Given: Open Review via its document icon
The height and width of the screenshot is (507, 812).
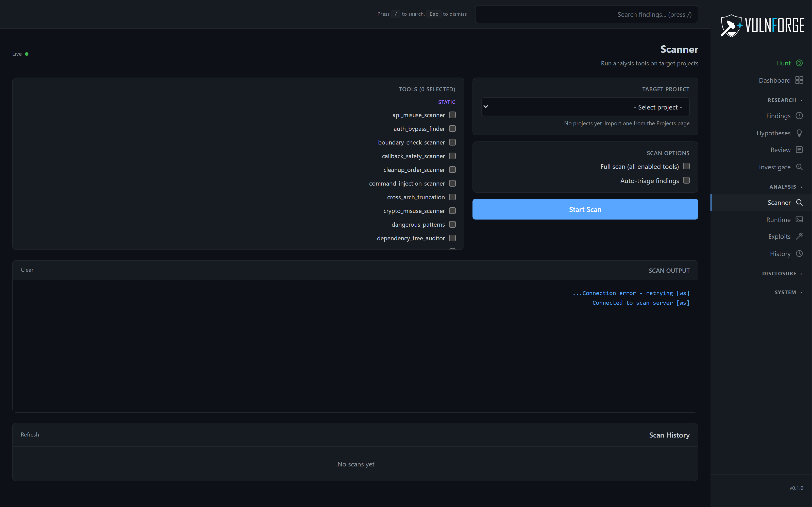Looking at the screenshot, I should point(800,150).
